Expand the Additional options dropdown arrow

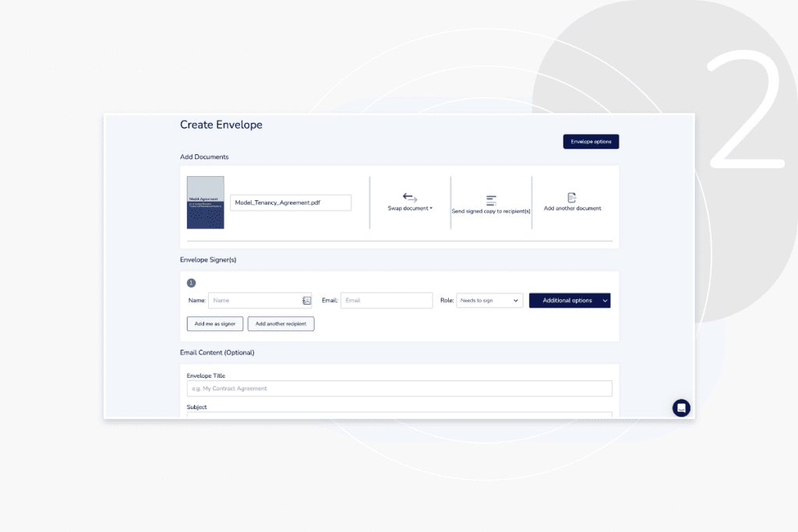605,301
